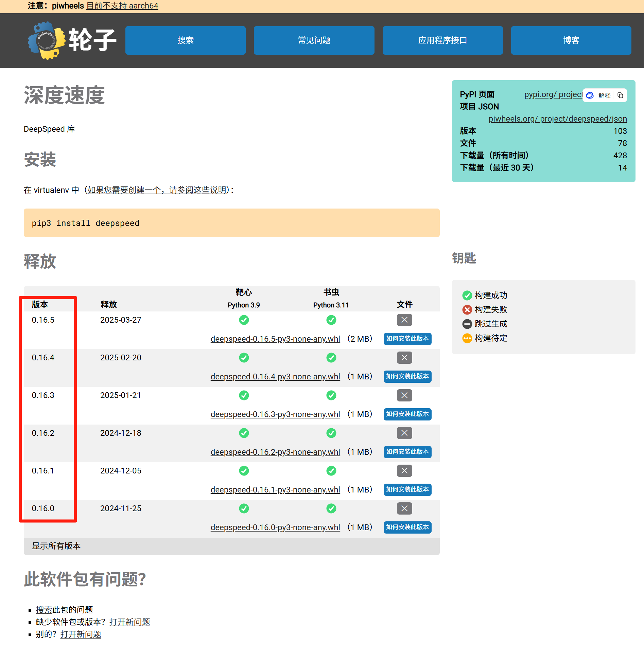Click Python 3.11 success check for 0.16.0
The width and height of the screenshot is (644, 646).
[331, 508]
